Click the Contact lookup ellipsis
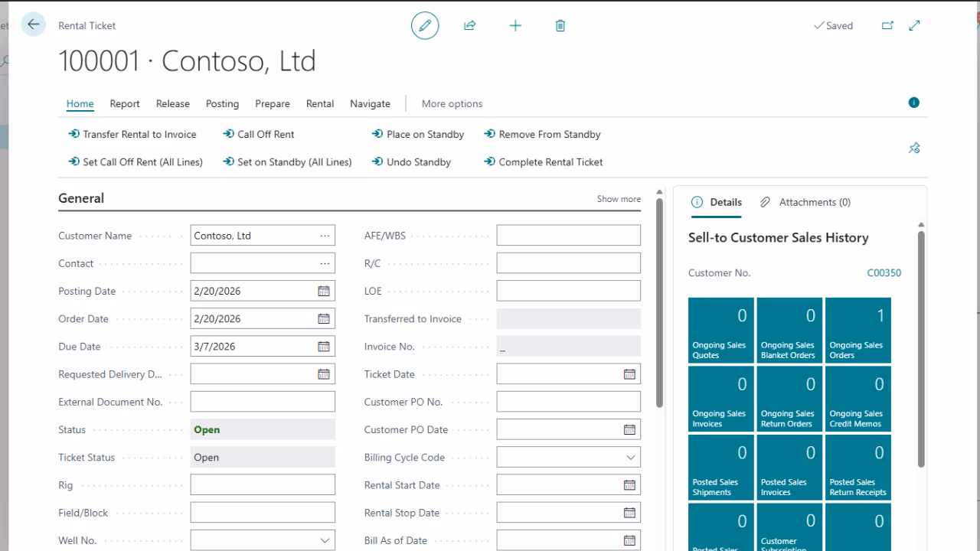The image size is (980, 551). coord(325,263)
